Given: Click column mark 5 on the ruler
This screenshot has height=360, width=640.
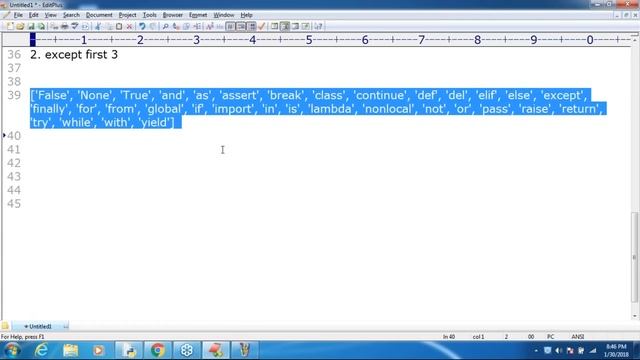Looking at the screenshot, I should (x=309, y=40).
